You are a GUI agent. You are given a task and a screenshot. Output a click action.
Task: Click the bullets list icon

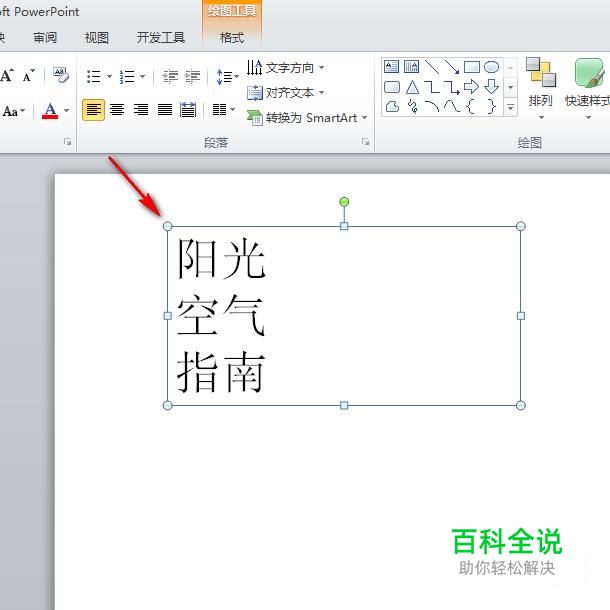pos(93,76)
